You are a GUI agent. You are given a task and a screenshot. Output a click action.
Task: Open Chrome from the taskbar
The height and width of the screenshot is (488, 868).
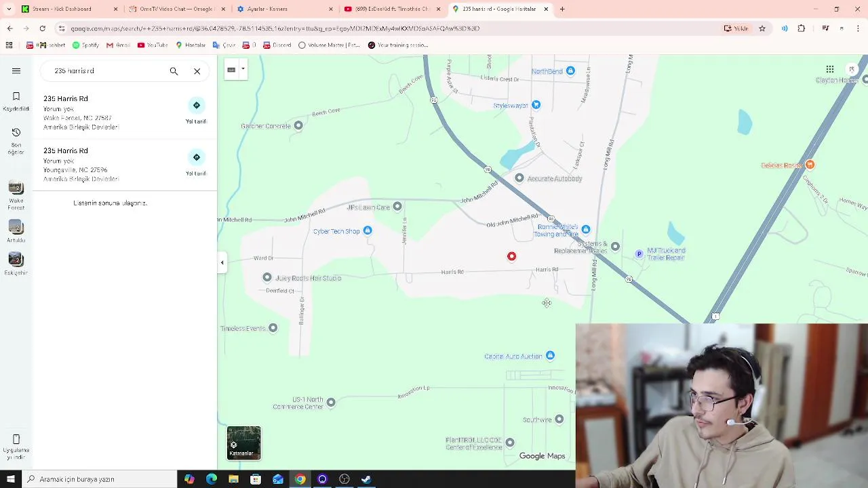coord(300,479)
